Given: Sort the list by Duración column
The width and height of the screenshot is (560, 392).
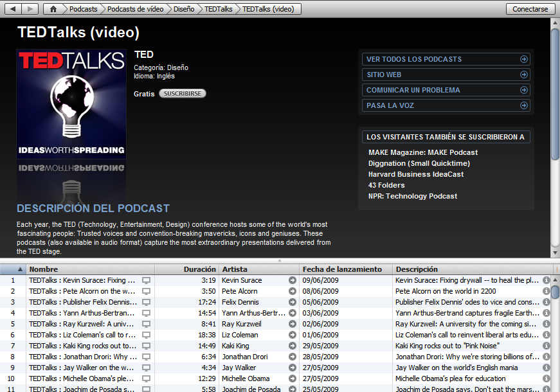Looking at the screenshot, I should click(x=187, y=269).
